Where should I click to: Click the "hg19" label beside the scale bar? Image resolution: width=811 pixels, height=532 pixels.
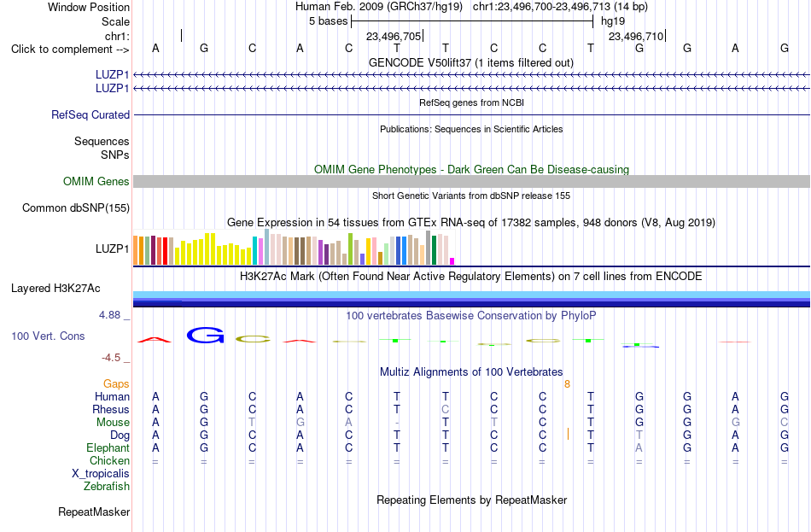coord(613,21)
